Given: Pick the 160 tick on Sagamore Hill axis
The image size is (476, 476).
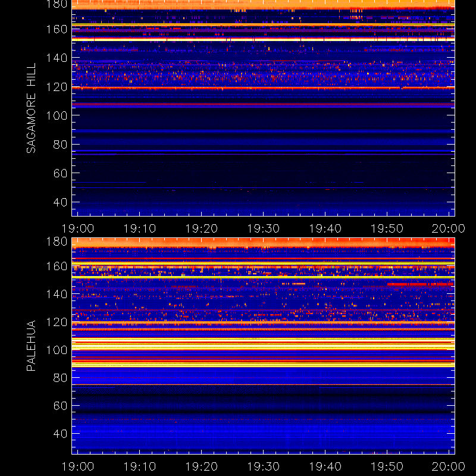Looking at the screenshot, I should point(57,29).
